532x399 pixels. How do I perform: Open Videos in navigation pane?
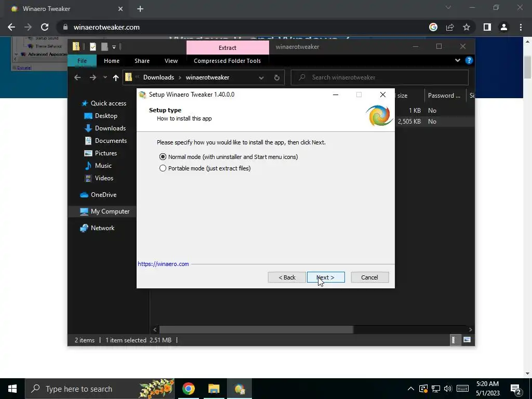point(99,178)
